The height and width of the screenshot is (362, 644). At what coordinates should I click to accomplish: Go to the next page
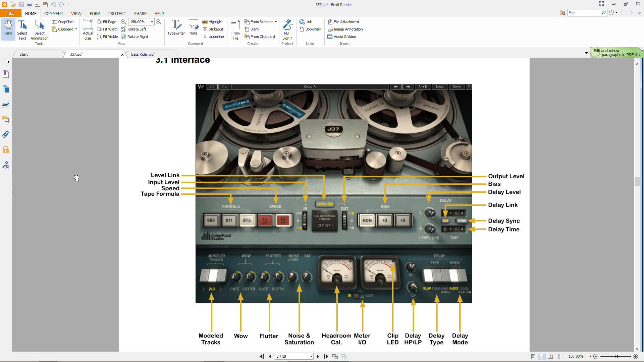318,357
